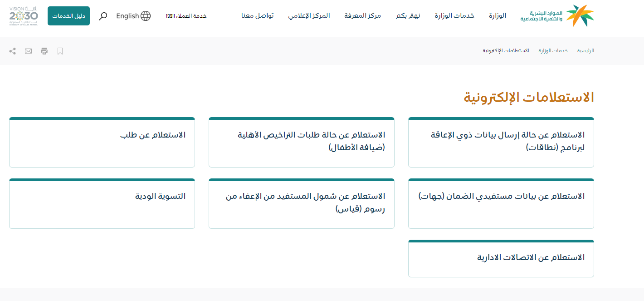The height and width of the screenshot is (301, 644).
Task: Open search with the magnifier icon
Action: [103, 16]
